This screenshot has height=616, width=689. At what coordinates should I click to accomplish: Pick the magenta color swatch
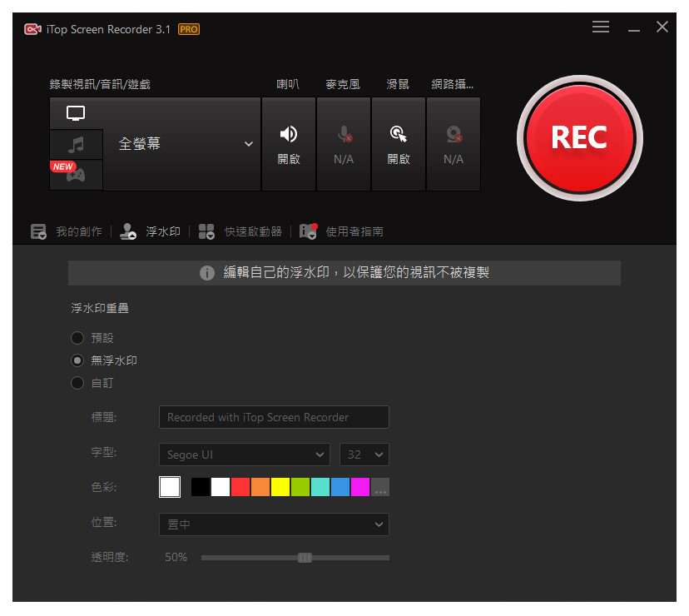point(360,487)
